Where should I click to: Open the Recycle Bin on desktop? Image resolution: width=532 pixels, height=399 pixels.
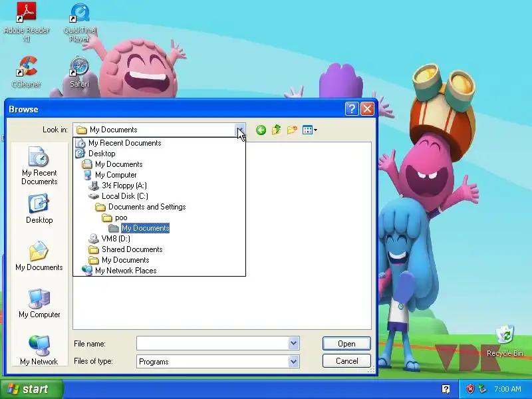[505, 340]
